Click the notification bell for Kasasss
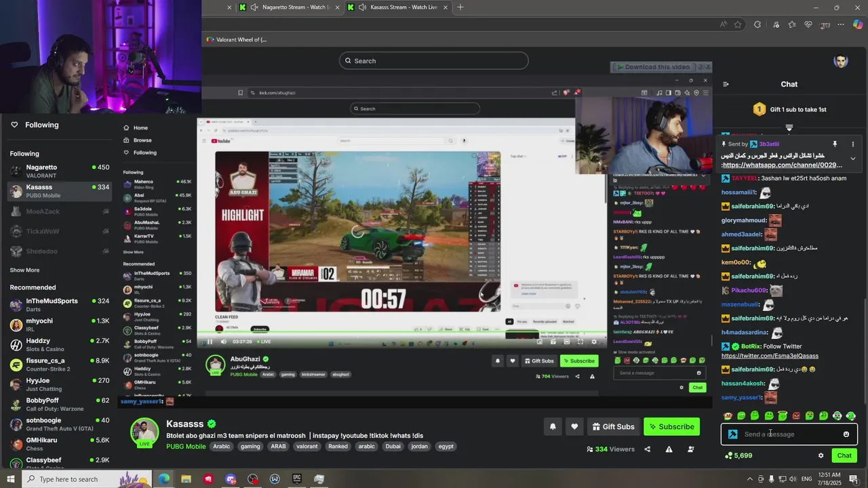868x488 pixels. click(x=553, y=426)
